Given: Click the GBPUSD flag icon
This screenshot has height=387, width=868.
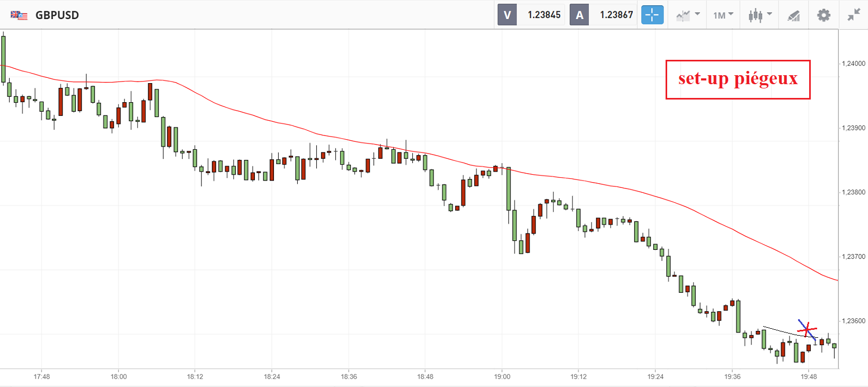Looking at the screenshot, I should coord(19,15).
